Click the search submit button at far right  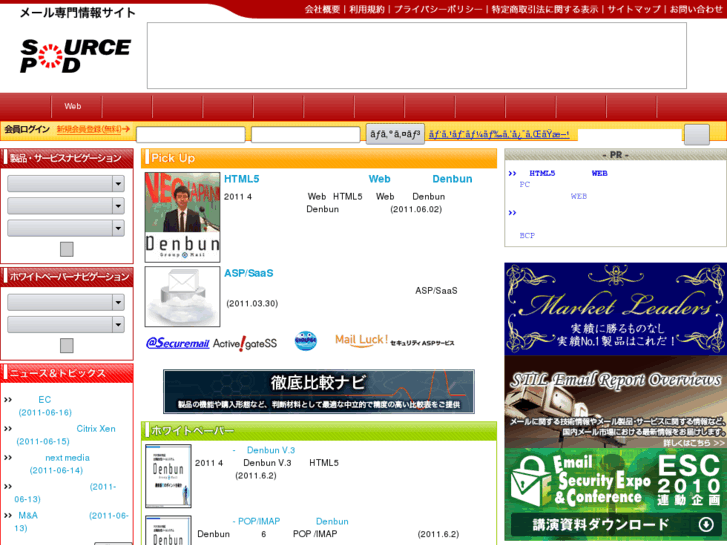tap(697, 135)
